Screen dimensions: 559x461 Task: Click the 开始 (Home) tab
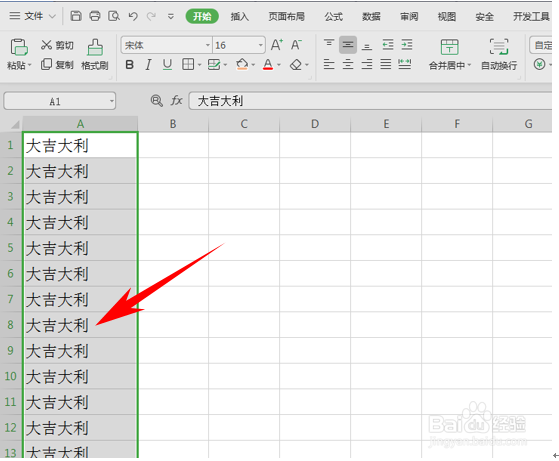202,16
